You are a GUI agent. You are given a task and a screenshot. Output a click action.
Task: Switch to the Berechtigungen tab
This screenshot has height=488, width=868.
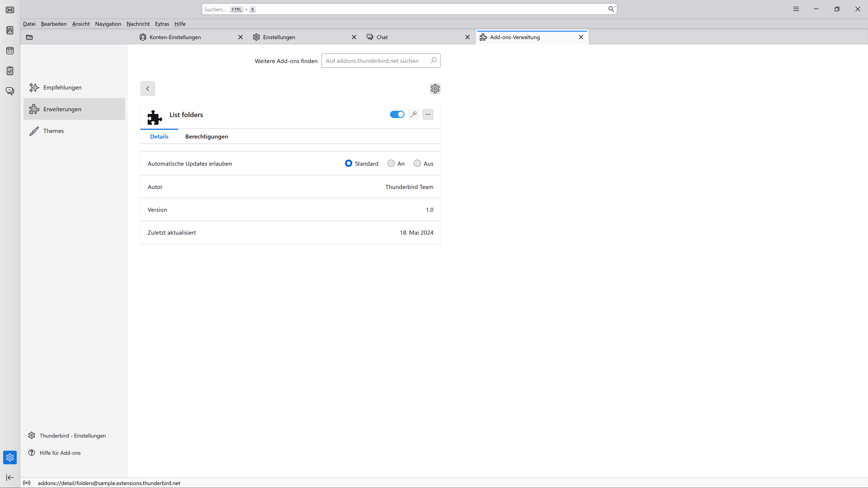point(207,136)
